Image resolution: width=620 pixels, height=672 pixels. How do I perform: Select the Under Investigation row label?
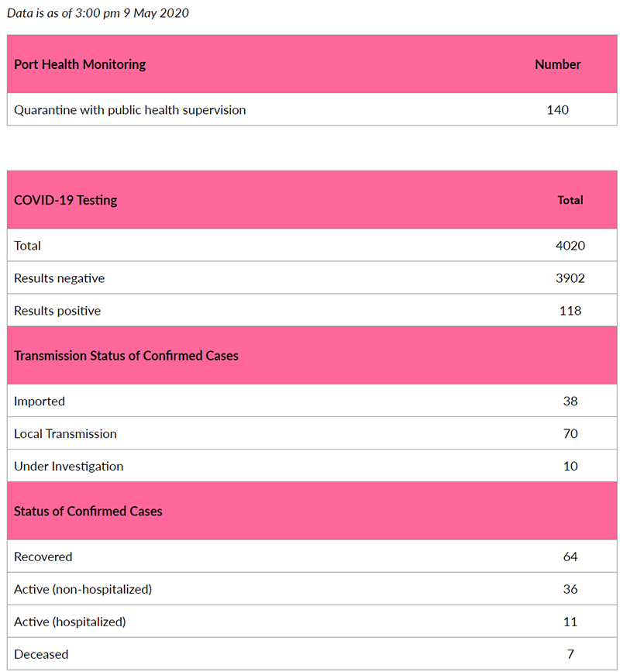point(68,467)
